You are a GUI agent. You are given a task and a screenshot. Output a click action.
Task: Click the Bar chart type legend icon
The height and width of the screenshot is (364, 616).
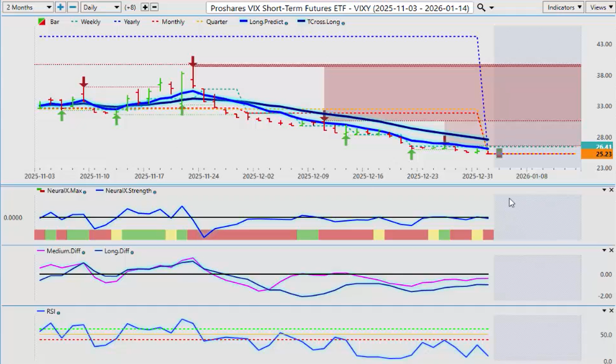tap(42, 22)
